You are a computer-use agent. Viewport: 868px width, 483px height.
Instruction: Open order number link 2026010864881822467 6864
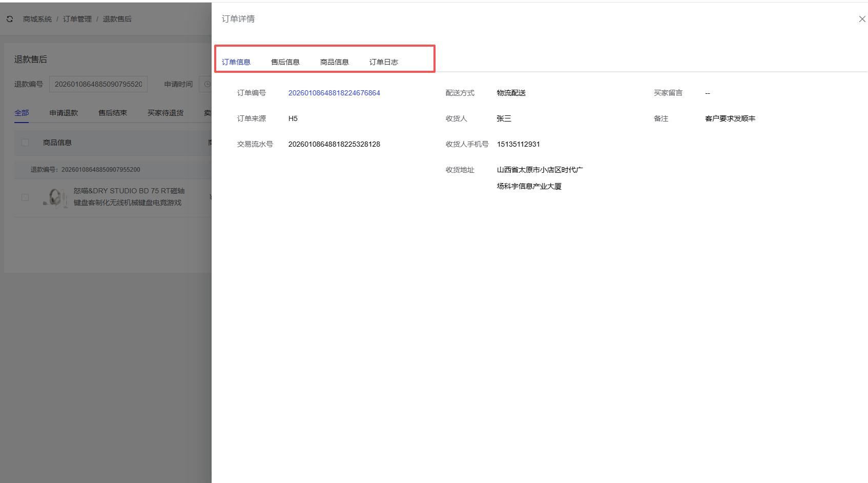pos(334,93)
